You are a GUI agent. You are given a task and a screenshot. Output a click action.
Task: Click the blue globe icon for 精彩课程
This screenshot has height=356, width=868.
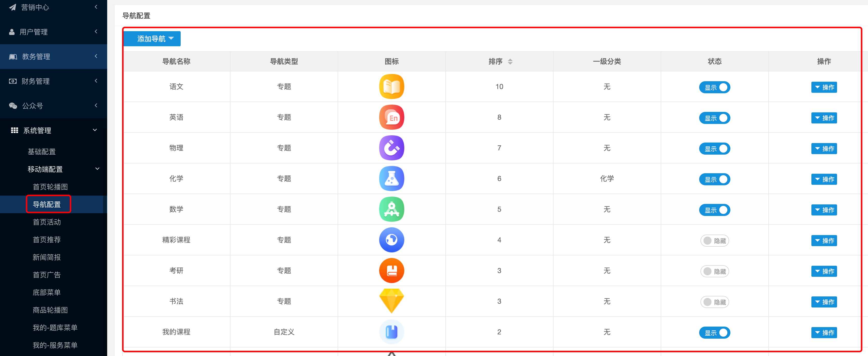pyautogui.click(x=391, y=240)
